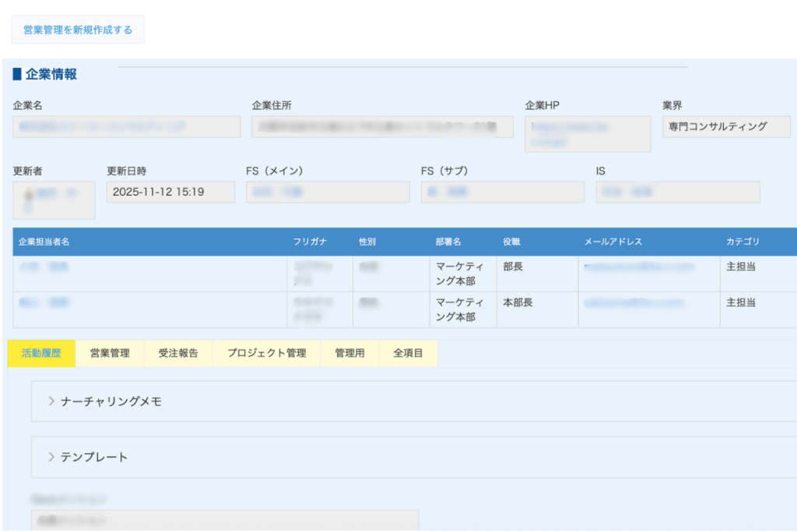The height and width of the screenshot is (532, 797).
Task: Click the 更新日時 field showing 2025-11-12 15:19
Action: [170, 192]
